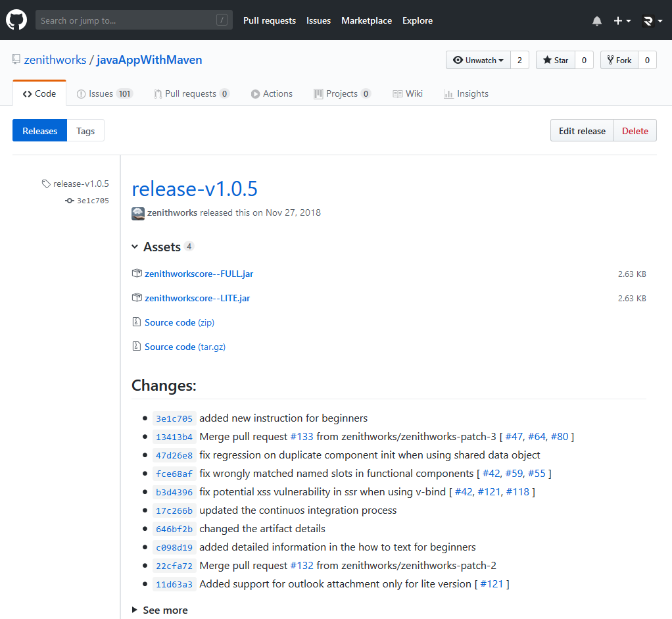The height and width of the screenshot is (619, 672).
Task: Expand See more changes
Action: point(160,610)
